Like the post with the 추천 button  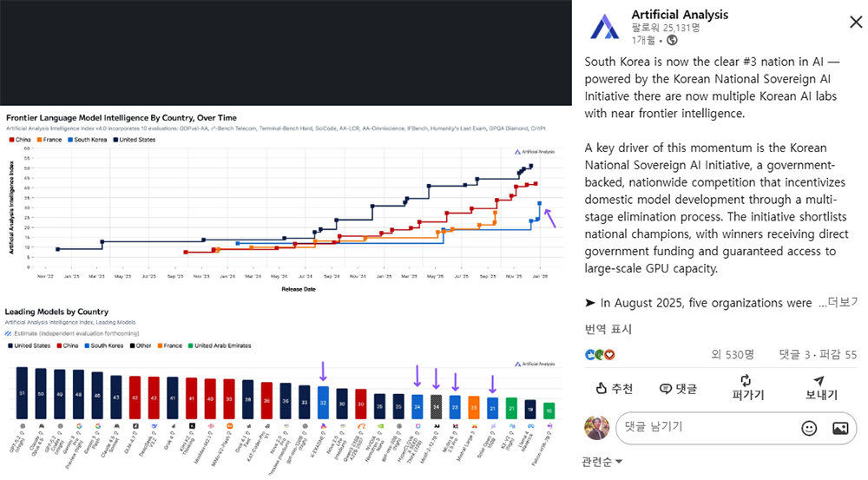click(x=614, y=389)
